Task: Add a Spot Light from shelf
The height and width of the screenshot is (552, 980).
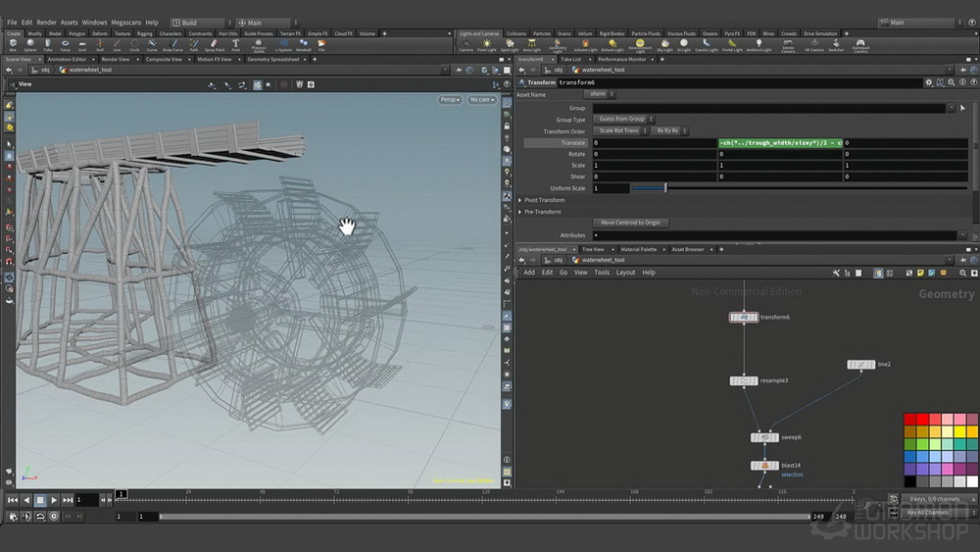Action: pos(510,45)
